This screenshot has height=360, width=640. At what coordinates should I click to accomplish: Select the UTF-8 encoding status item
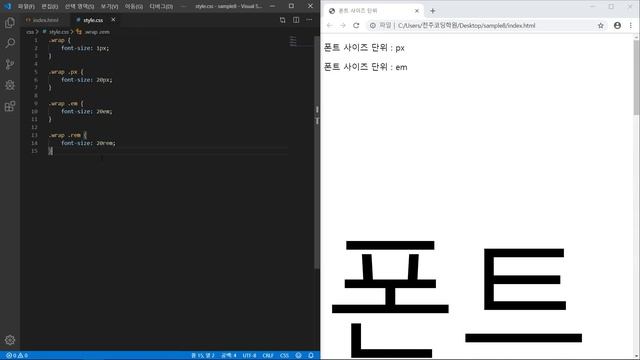(x=249, y=356)
